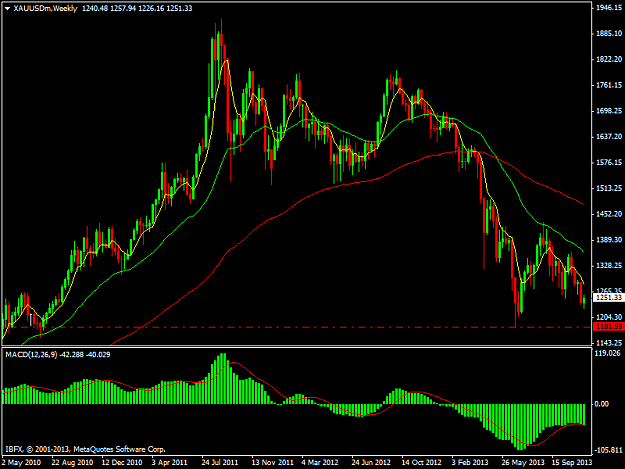Select the 1204.30 price scale value
This screenshot has width=625, height=469.
(609, 317)
